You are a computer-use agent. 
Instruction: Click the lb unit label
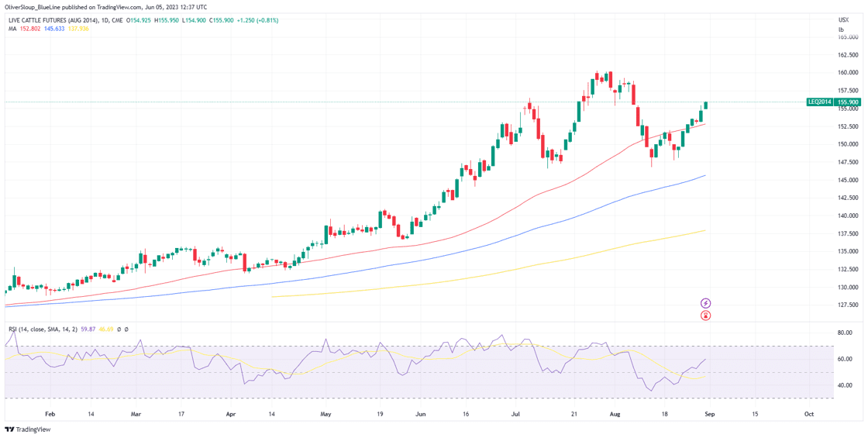tap(841, 29)
